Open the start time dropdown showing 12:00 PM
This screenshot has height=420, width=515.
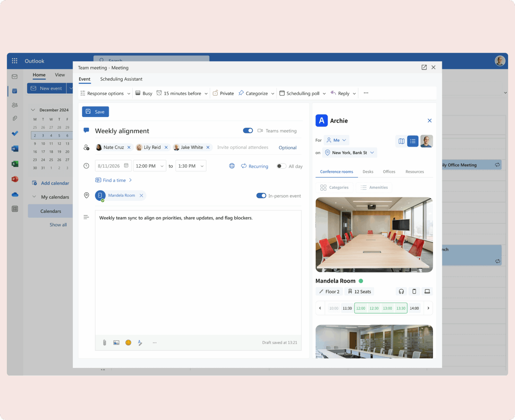click(x=150, y=166)
